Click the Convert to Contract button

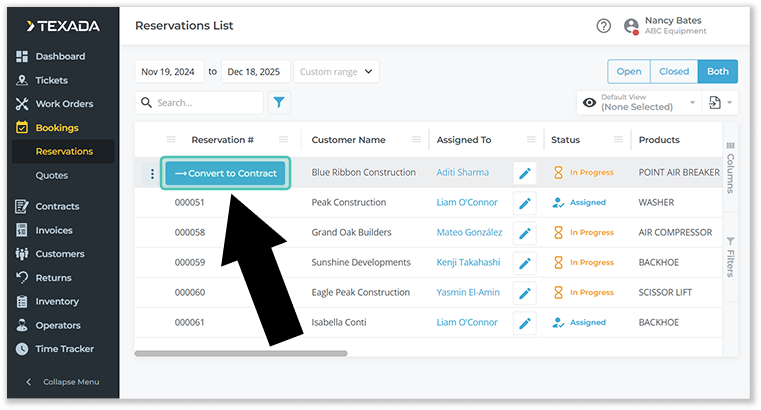(225, 173)
